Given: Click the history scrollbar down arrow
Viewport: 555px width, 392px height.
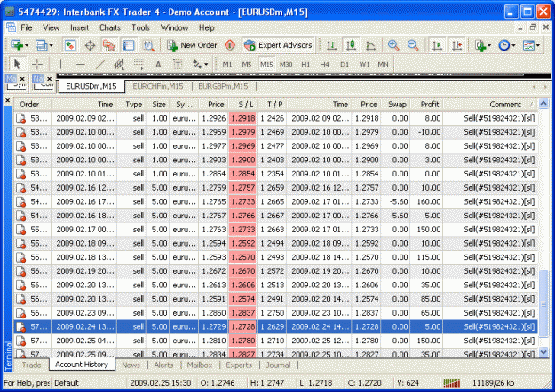Looking at the screenshot, I should 543,352.
